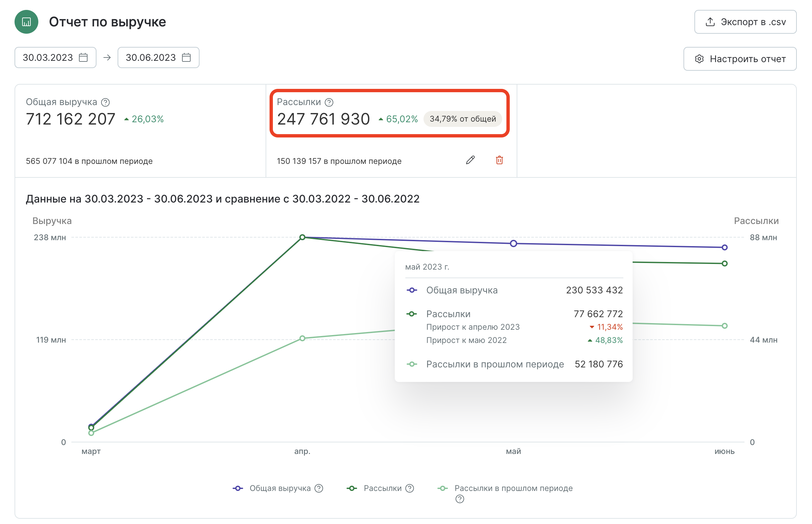
Task: Click the upload icon in export button
Action: tap(710, 22)
